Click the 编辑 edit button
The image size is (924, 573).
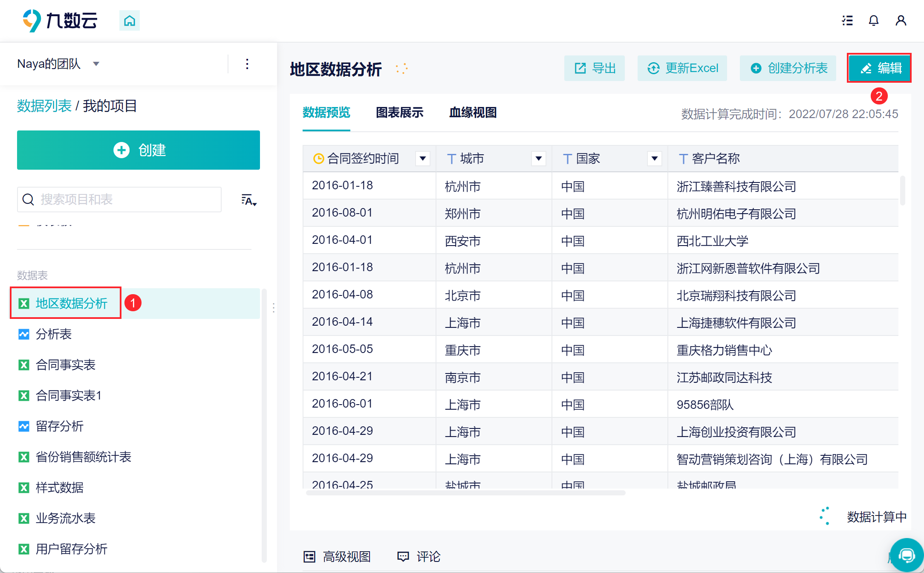coord(879,68)
